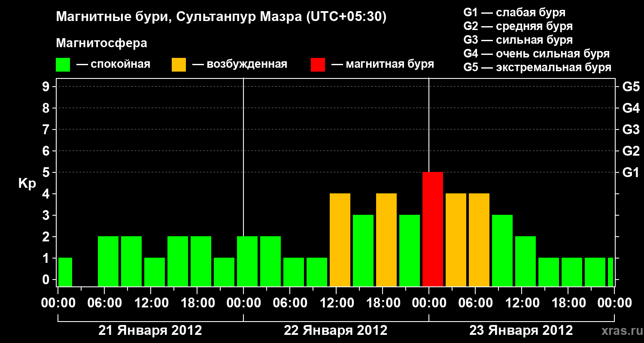Select the yellow bar starting at 18:00 on 22 Января

(386, 240)
